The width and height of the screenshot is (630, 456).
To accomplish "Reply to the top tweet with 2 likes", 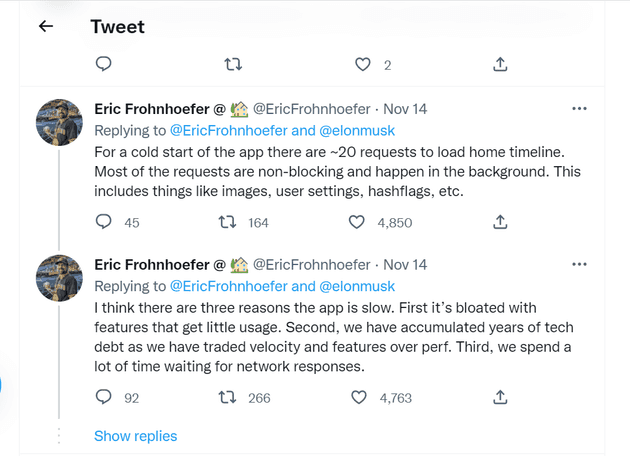I will (104, 64).
